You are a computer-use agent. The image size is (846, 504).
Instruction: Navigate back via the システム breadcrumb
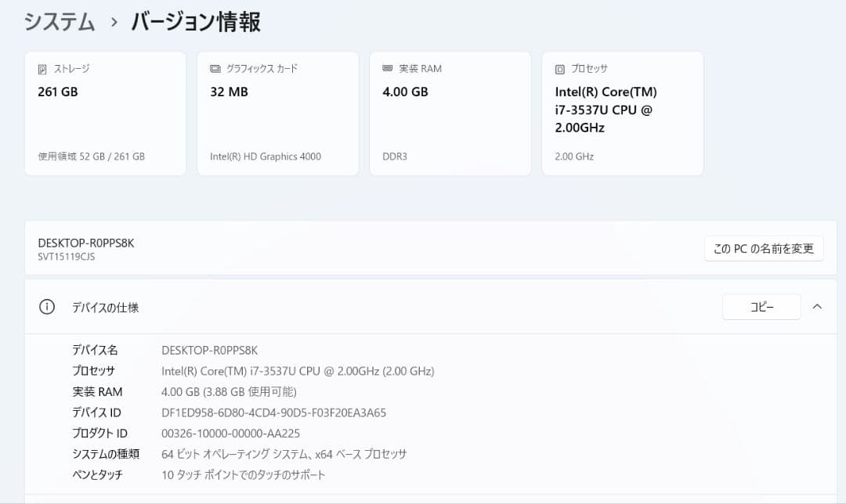[59, 22]
